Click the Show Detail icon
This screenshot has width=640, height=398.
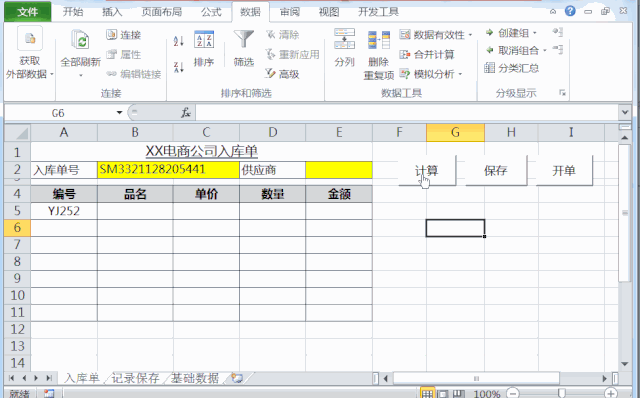pyautogui.click(x=558, y=32)
